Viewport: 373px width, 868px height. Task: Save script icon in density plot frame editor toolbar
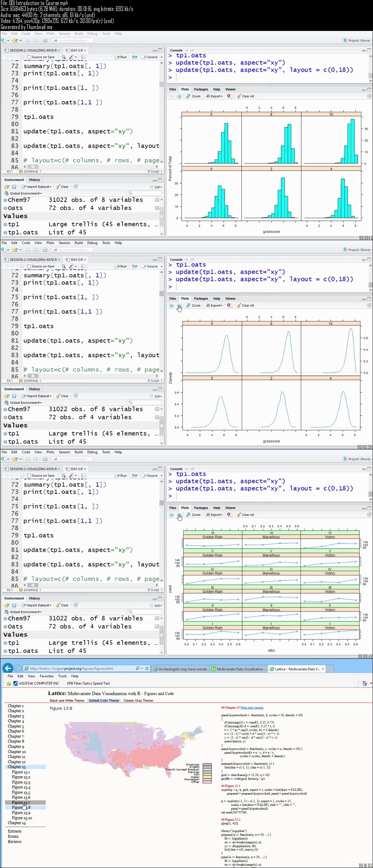[22, 266]
